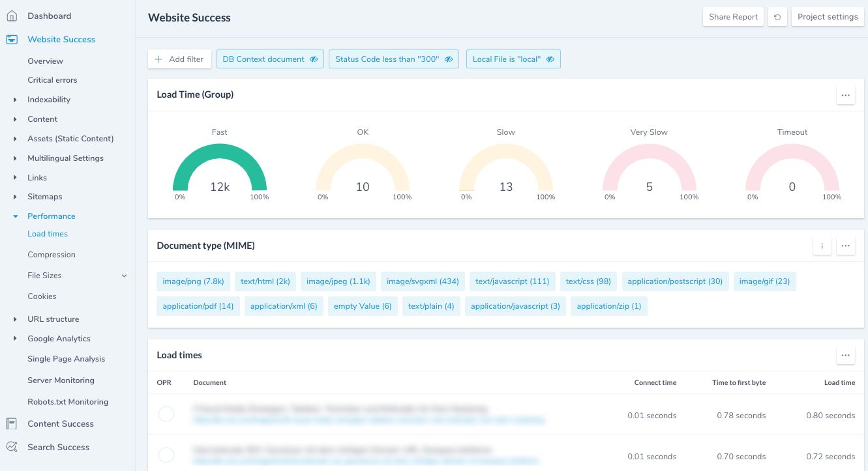This screenshot has height=471, width=868.
Task: Open Single Page Analysis
Action: click(x=66, y=359)
